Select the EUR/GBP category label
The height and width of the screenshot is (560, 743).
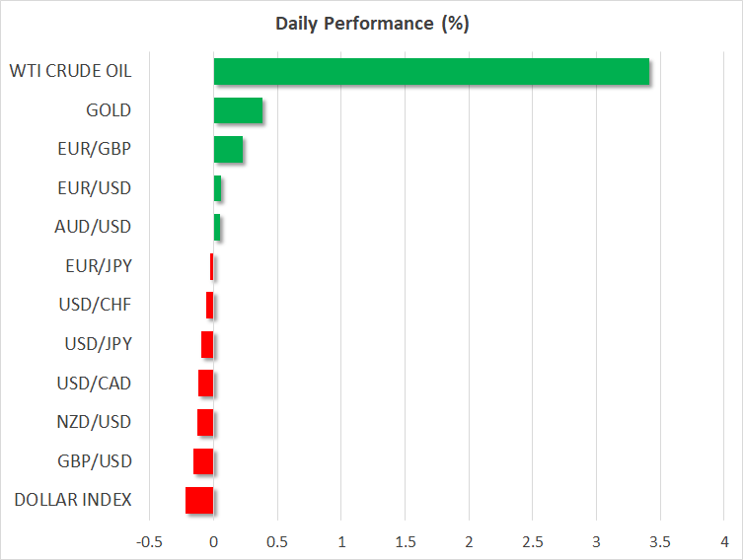(95, 150)
